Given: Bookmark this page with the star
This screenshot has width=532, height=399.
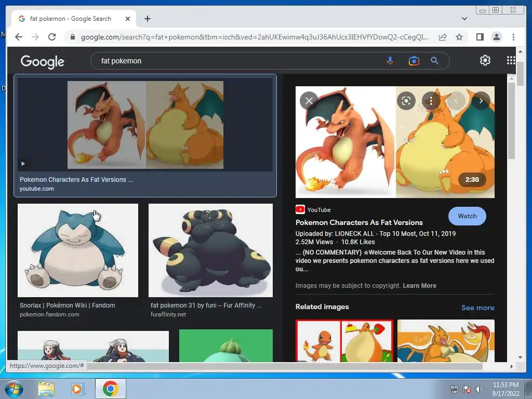Looking at the screenshot, I should 459,37.
